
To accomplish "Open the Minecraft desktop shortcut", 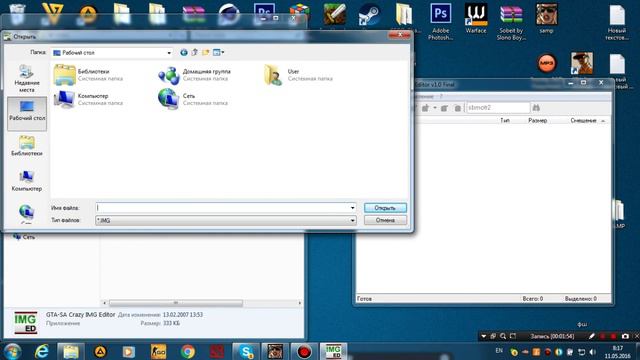I will [335, 13].
